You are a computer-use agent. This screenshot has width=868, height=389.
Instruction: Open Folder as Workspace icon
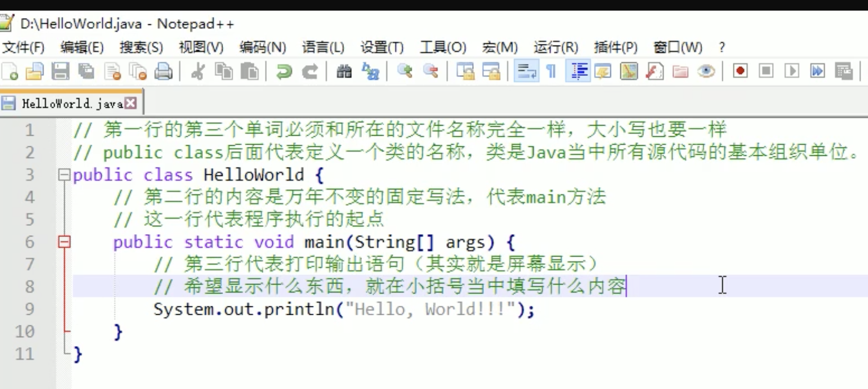coord(680,71)
